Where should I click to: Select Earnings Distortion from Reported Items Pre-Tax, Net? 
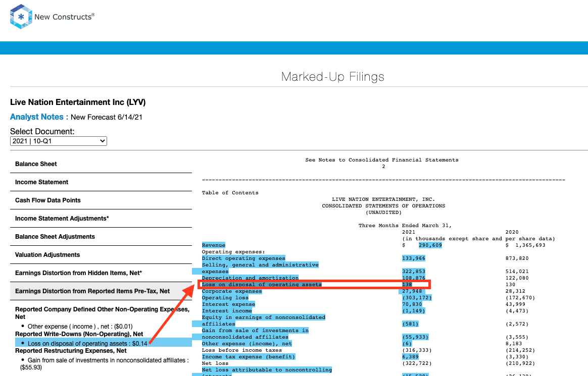(x=101, y=291)
